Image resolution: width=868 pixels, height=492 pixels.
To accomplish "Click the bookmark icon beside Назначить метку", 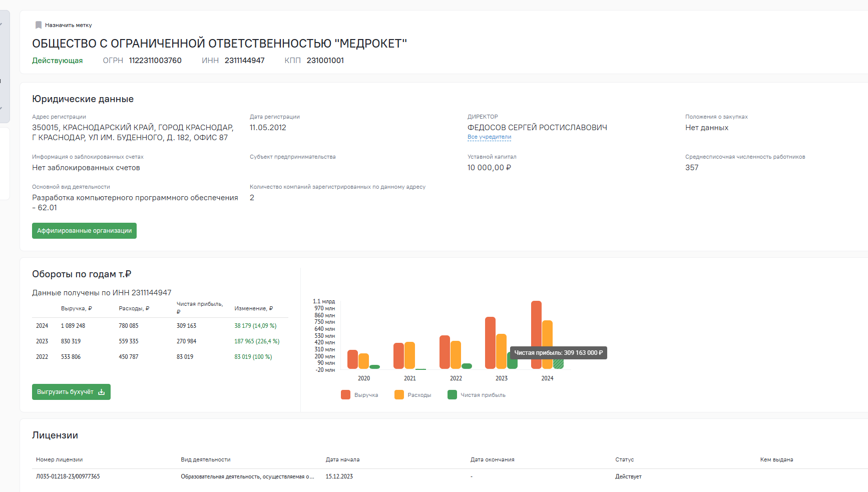I will (x=39, y=25).
